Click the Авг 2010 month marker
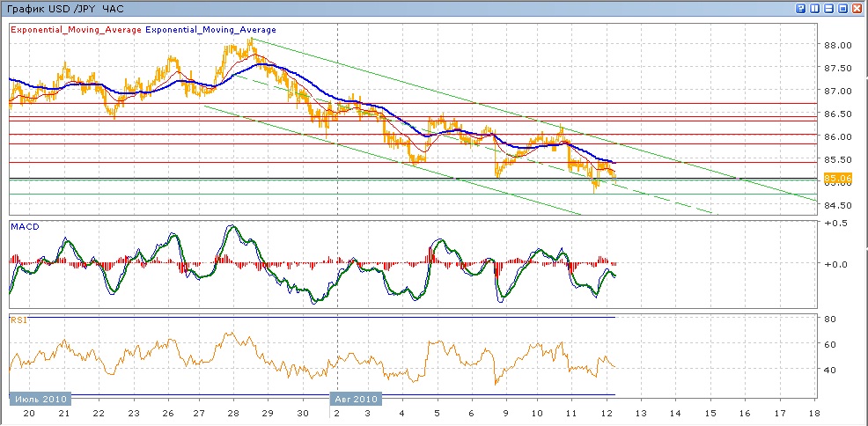This screenshot has height=426, width=868. (x=356, y=399)
